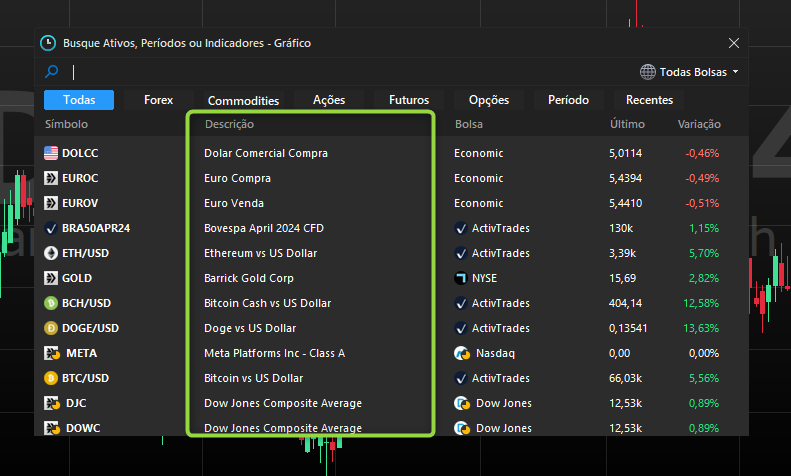Click the magnifying glass search icon
Viewport: 791px width, 476px height.
coord(52,72)
